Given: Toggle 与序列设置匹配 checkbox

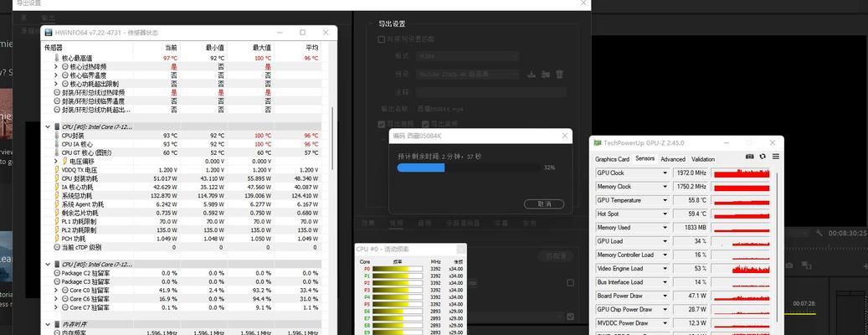Looking at the screenshot, I should [381, 40].
